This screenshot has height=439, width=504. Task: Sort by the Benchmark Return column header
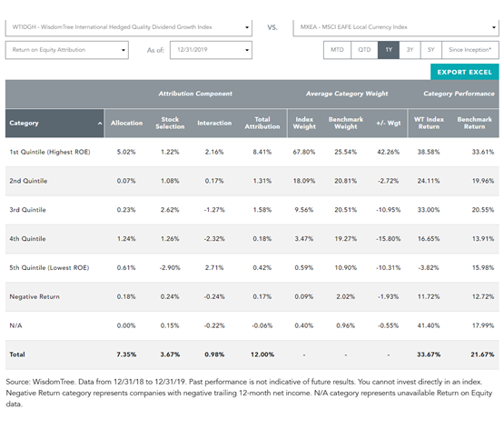(474, 124)
